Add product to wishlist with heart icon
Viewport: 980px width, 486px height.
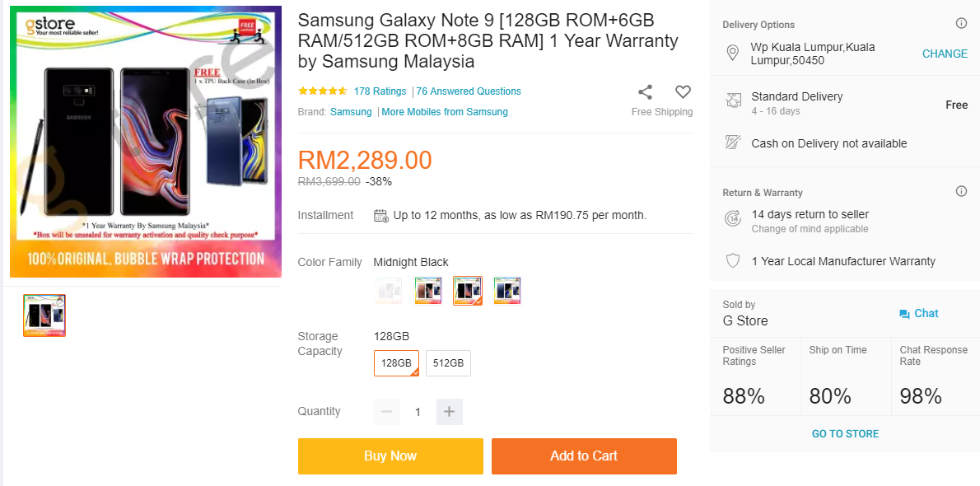[683, 92]
